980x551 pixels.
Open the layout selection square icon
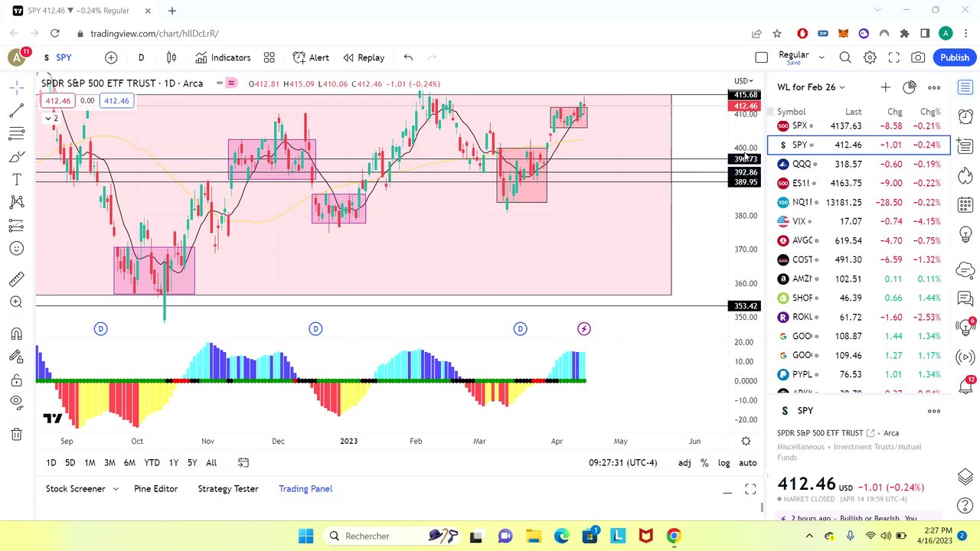pos(761,57)
